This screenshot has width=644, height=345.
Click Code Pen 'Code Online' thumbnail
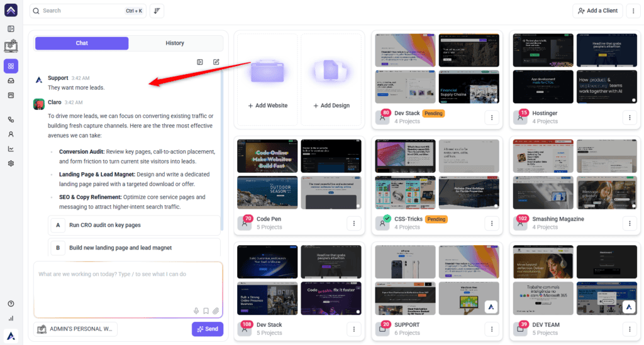coord(267,156)
